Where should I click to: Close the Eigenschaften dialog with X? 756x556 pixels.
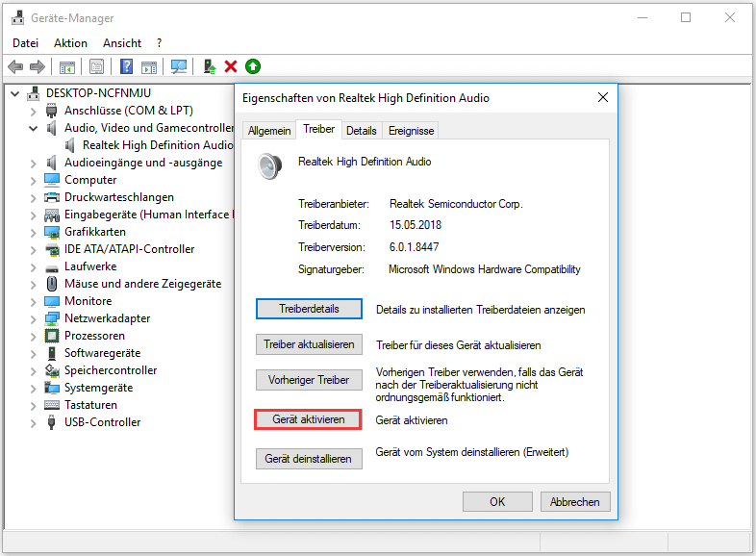click(603, 97)
